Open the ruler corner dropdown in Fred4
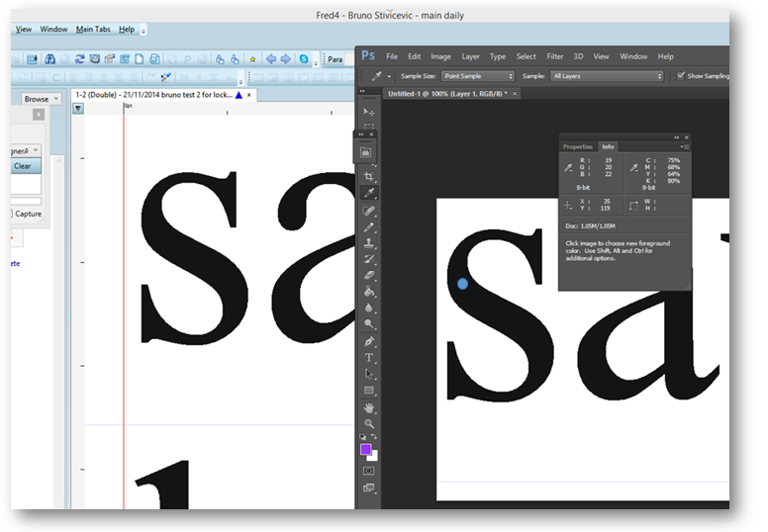 pyautogui.click(x=78, y=109)
